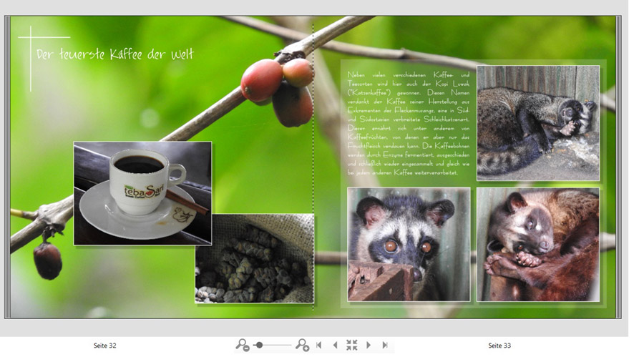Click the Kopi Luwak description text box

(x=409, y=123)
